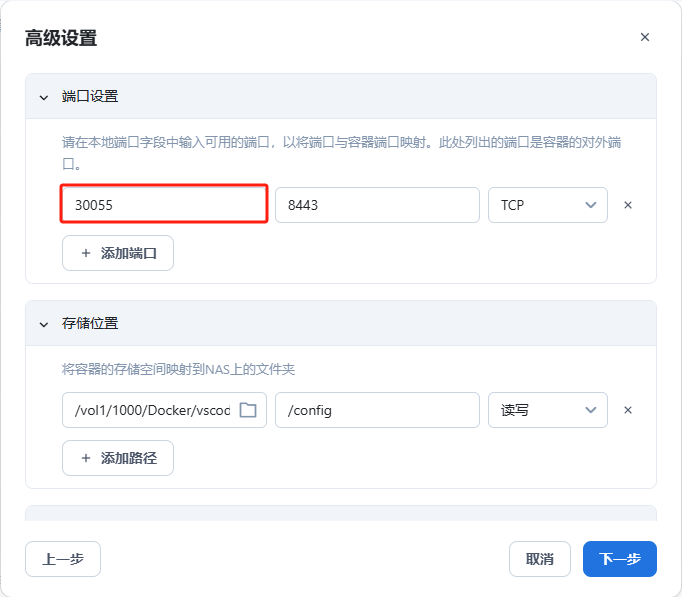Proceed with the 下一步 button
Viewport: 682px width, 597px height.
620,559
